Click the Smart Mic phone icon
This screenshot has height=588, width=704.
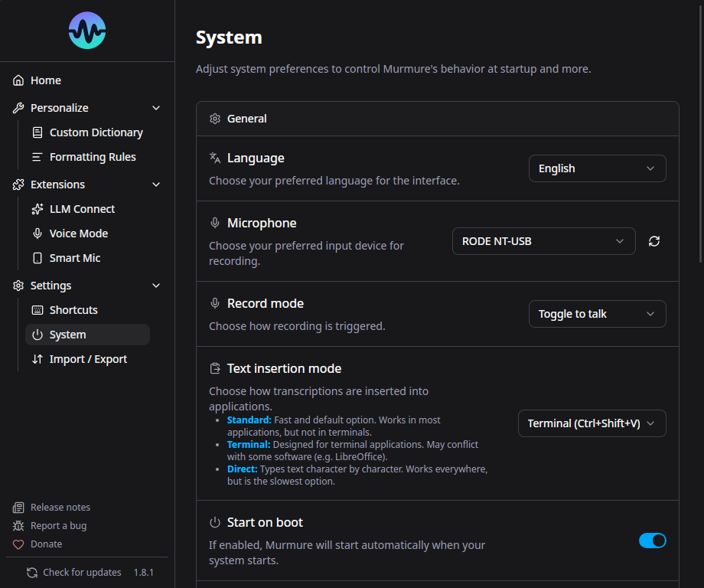(36, 257)
